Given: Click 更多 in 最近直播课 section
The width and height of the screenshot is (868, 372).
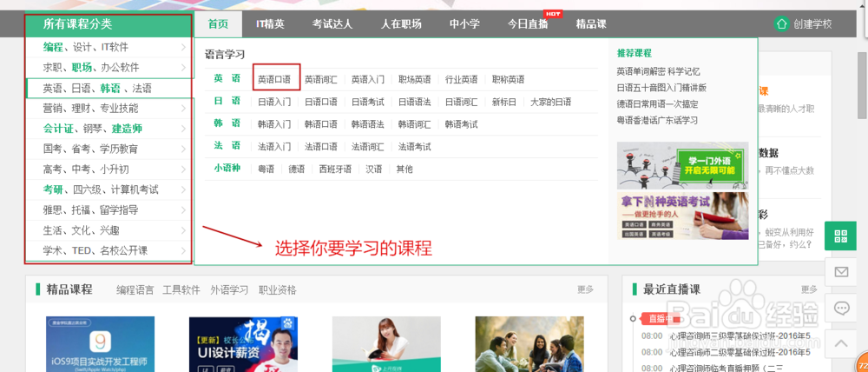Looking at the screenshot, I should pyautogui.click(x=809, y=289).
